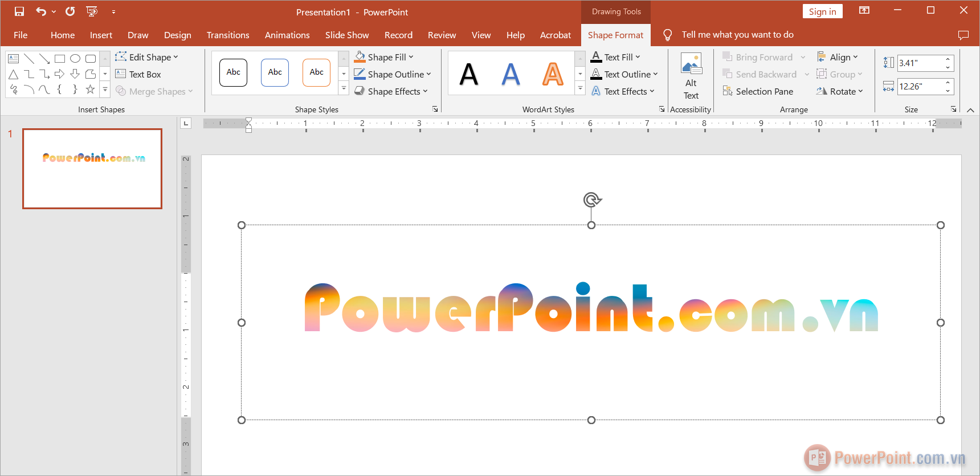Open the Selection Pane
This screenshot has width=980, height=476.
758,91
